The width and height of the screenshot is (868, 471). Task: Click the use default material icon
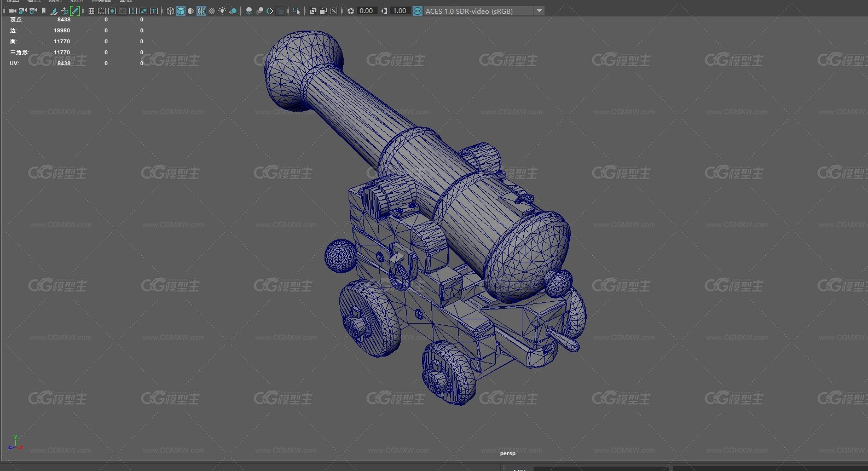[x=191, y=11]
